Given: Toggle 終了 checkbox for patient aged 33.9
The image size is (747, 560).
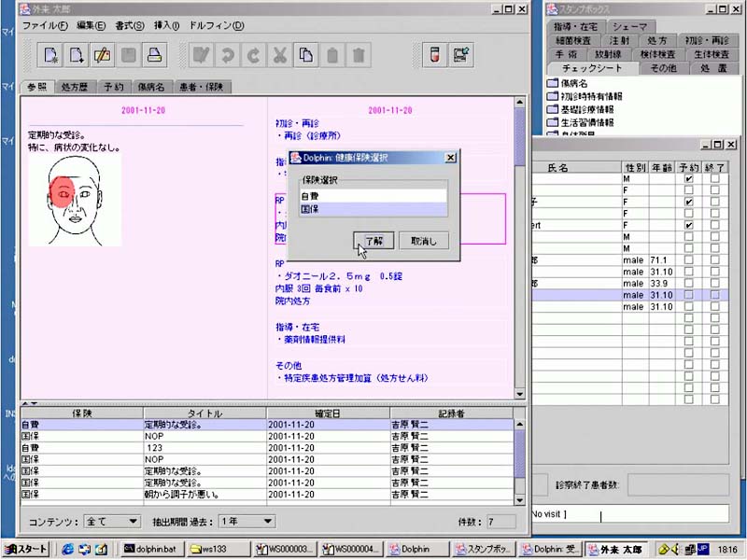Looking at the screenshot, I should point(714,283).
